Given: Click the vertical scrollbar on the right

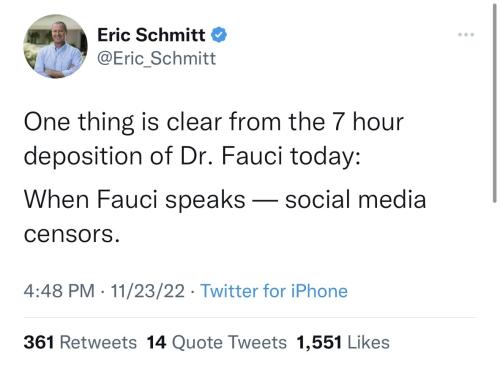Looking at the screenshot, I should tap(495, 103).
